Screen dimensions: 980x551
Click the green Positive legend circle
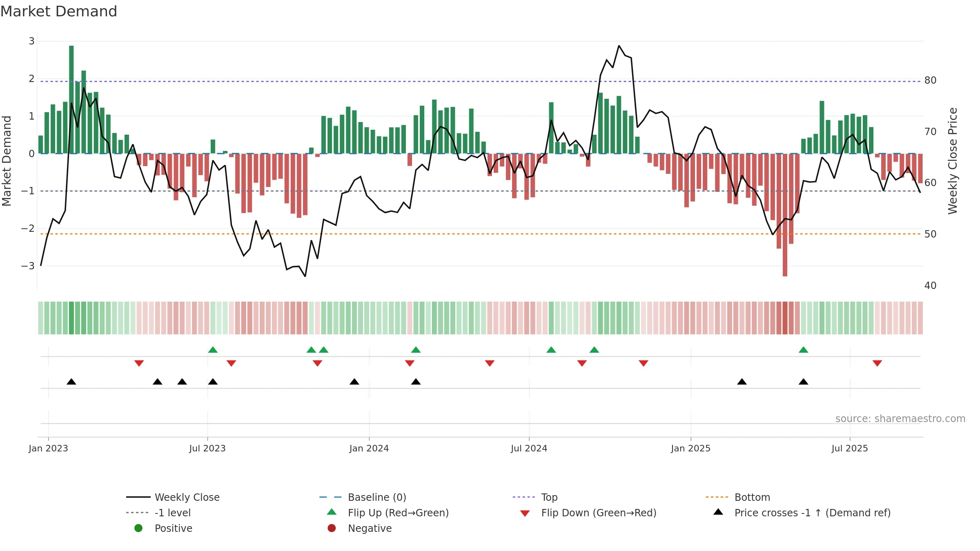[138, 528]
